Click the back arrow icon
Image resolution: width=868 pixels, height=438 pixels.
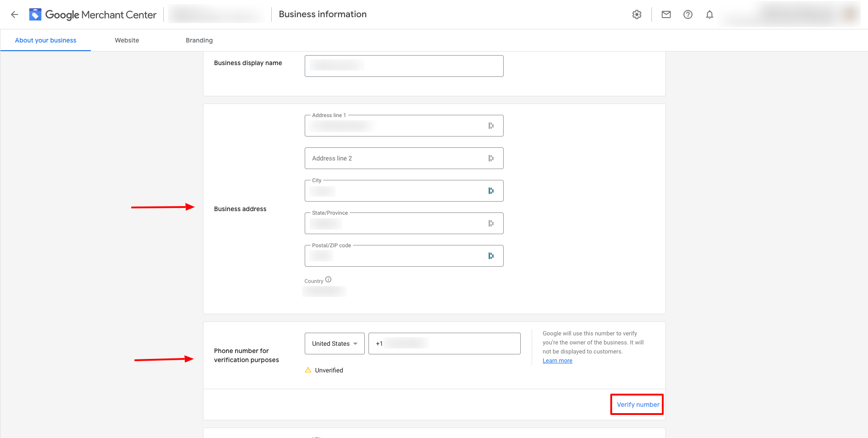pyautogui.click(x=14, y=14)
